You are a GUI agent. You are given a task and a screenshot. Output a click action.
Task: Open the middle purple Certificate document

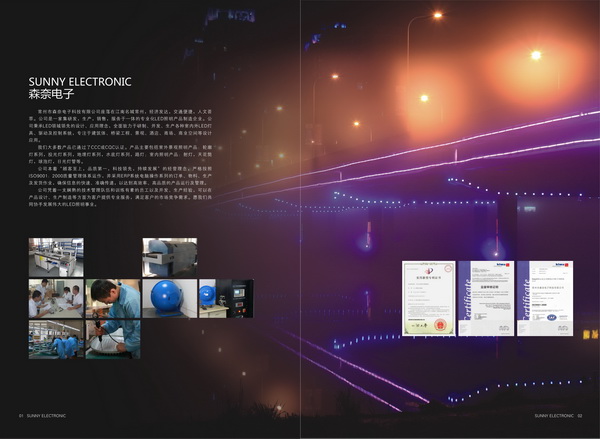click(486, 298)
